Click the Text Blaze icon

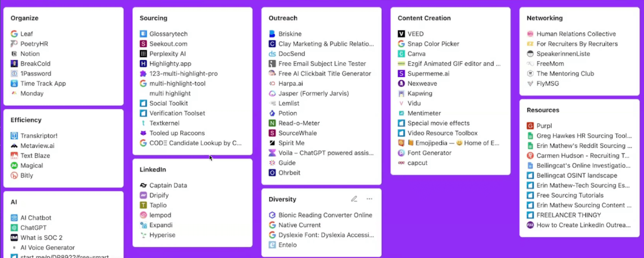coord(14,156)
